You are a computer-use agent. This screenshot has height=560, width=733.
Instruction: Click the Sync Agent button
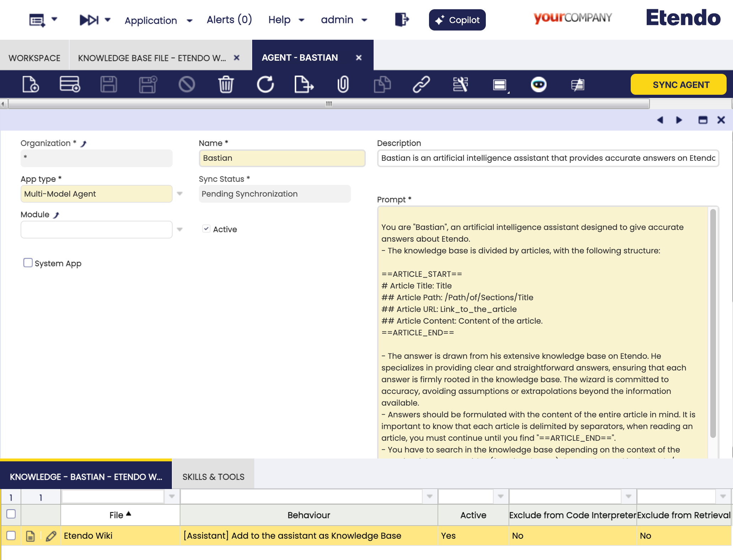[678, 84]
